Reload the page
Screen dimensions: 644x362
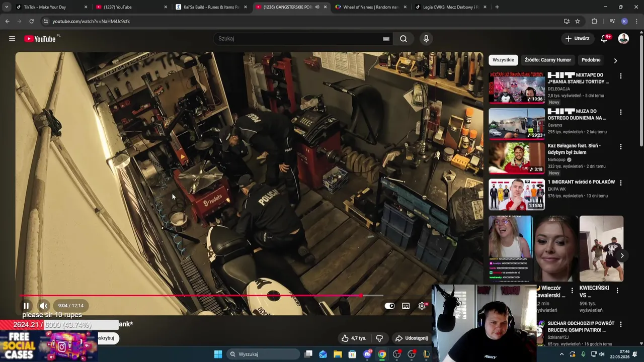(31, 21)
